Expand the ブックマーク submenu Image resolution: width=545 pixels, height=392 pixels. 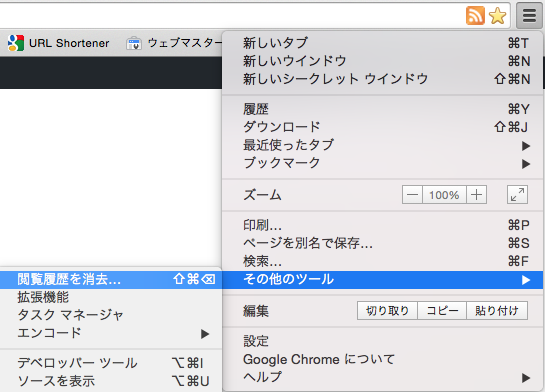(382, 163)
